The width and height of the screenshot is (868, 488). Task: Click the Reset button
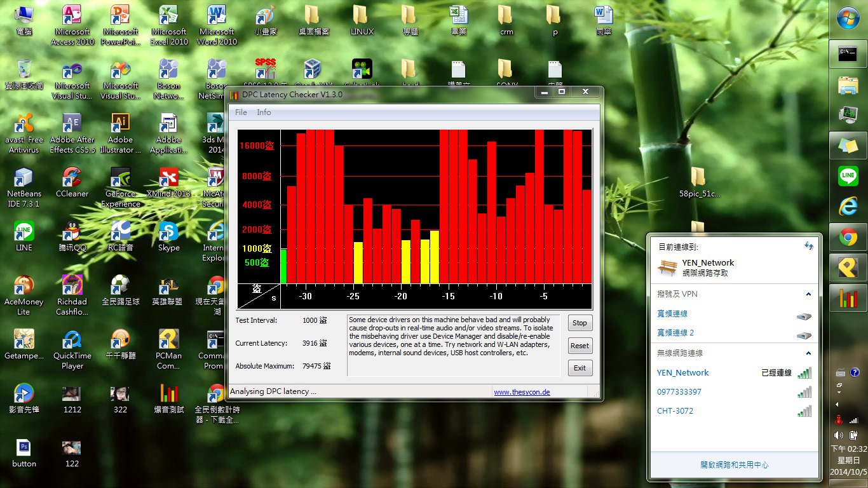coord(580,346)
